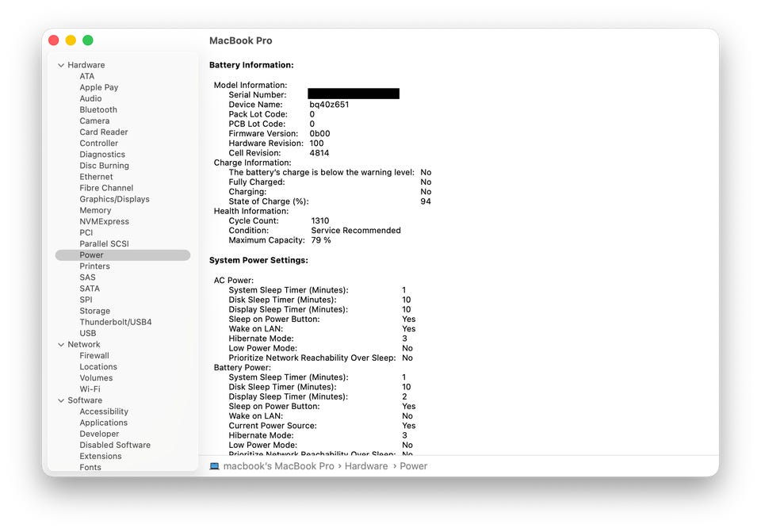The height and width of the screenshot is (532, 761).
Task: Click the Device Name value bq40z651
Action: [x=329, y=105]
